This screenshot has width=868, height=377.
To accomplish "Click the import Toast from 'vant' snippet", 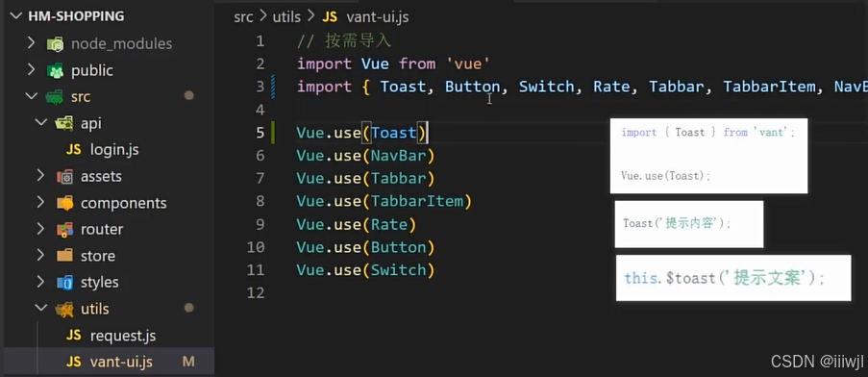I will [x=708, y=156].
